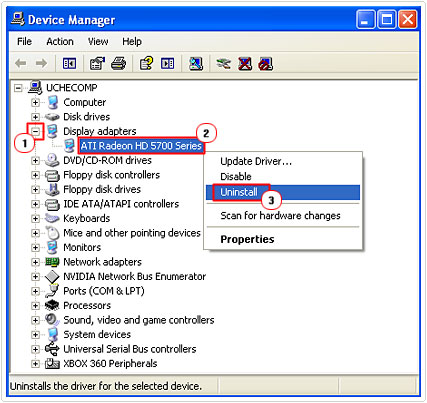Expand the System devices node
Screen dimensions: 427x403
pos(35,335)
